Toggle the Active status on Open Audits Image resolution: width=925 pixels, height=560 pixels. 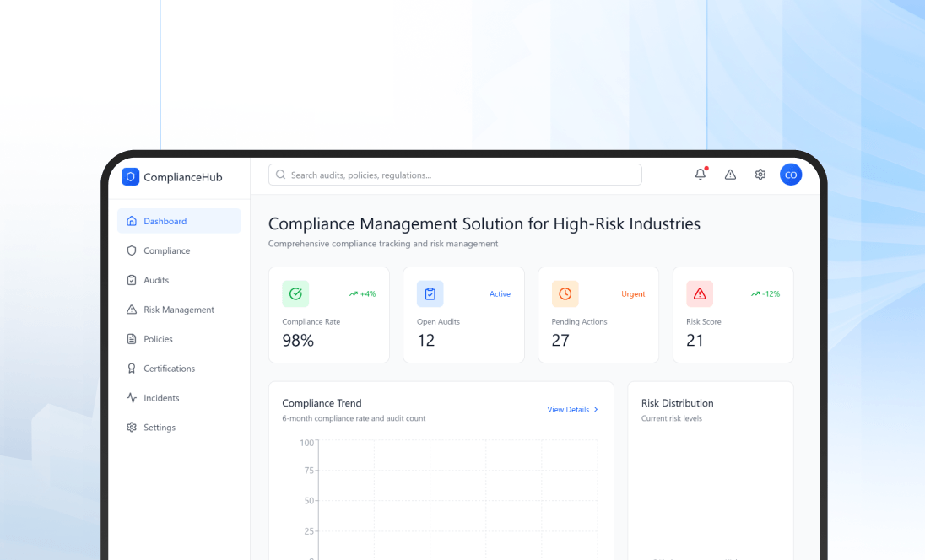[x=500, y=293]
